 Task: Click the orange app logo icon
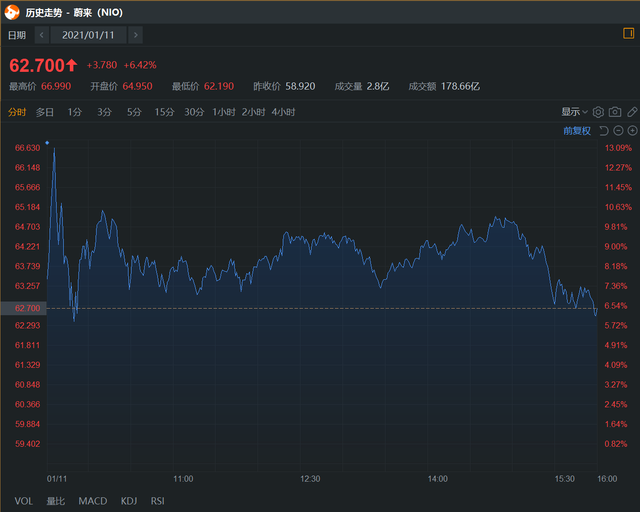(x=12, y=11)
